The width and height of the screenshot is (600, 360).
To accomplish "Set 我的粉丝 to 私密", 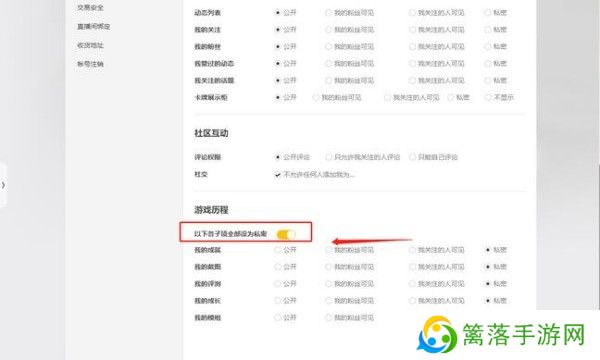I will [x=488, y=47].
